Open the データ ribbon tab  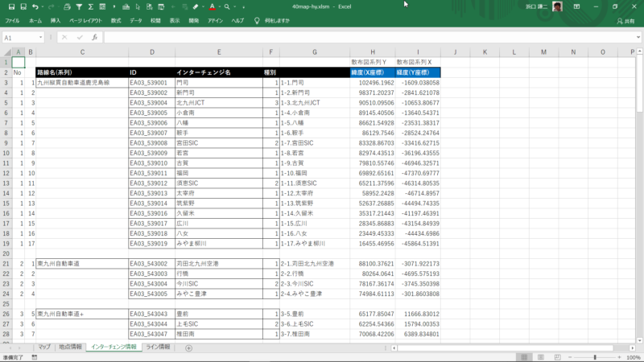[x=136, y=21]
